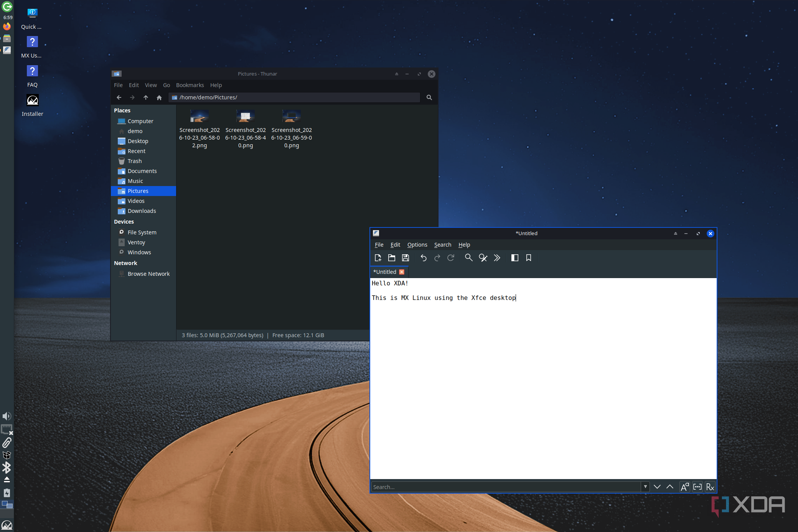
Task: Go back in Thunar file manager
Action: coord(119,97)
